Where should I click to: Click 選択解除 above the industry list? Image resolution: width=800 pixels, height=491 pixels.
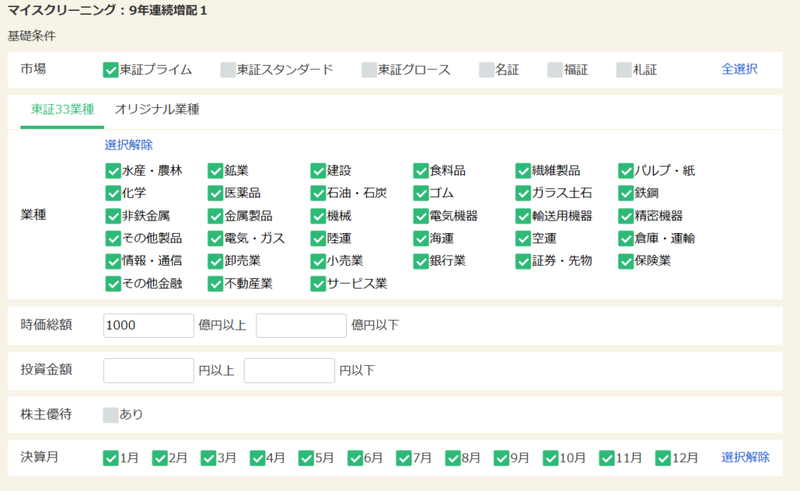tap(129, 145)
